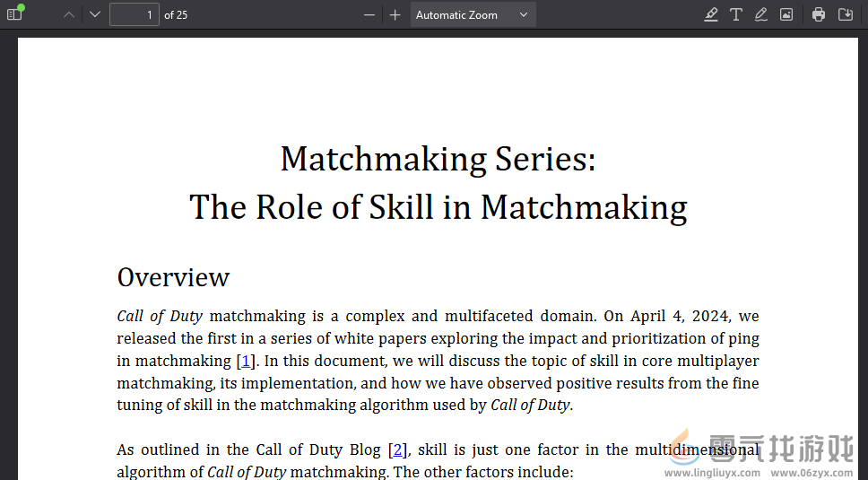The width and height of the screenshot is (868, 480).
Task: Go to the next page
Action: point(95,14)
